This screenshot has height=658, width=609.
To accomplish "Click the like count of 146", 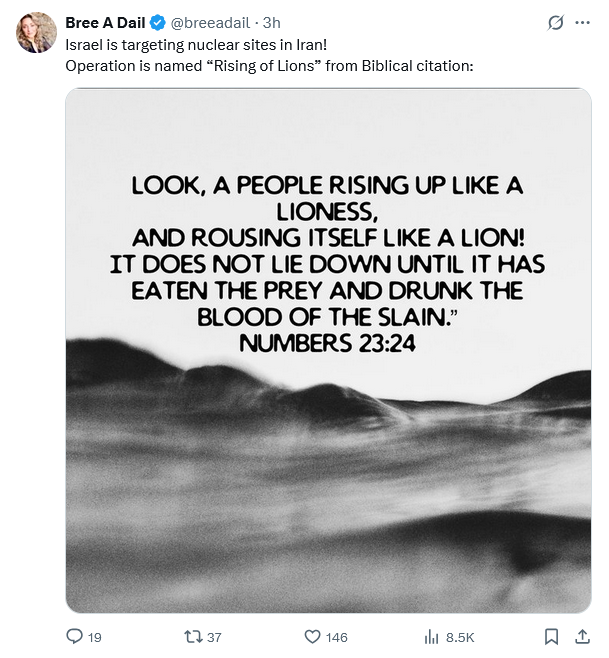I will (x=336, y=637).
